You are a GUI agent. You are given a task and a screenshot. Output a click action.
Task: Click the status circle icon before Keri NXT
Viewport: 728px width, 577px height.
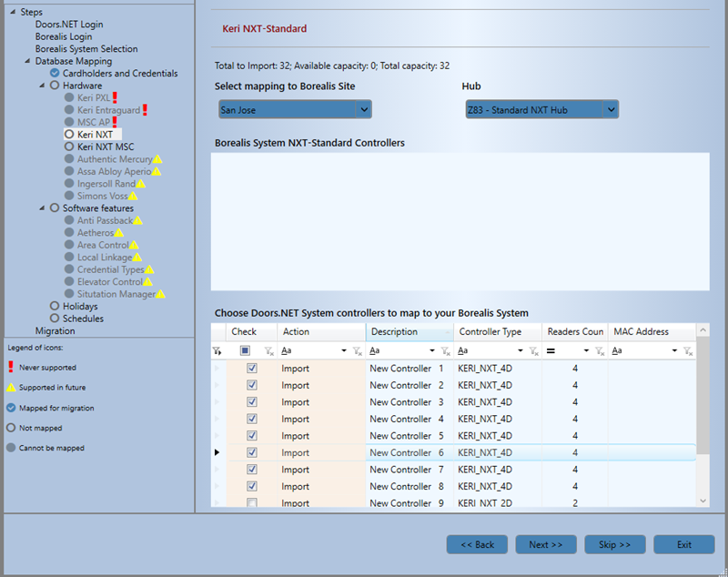point(69,134)
